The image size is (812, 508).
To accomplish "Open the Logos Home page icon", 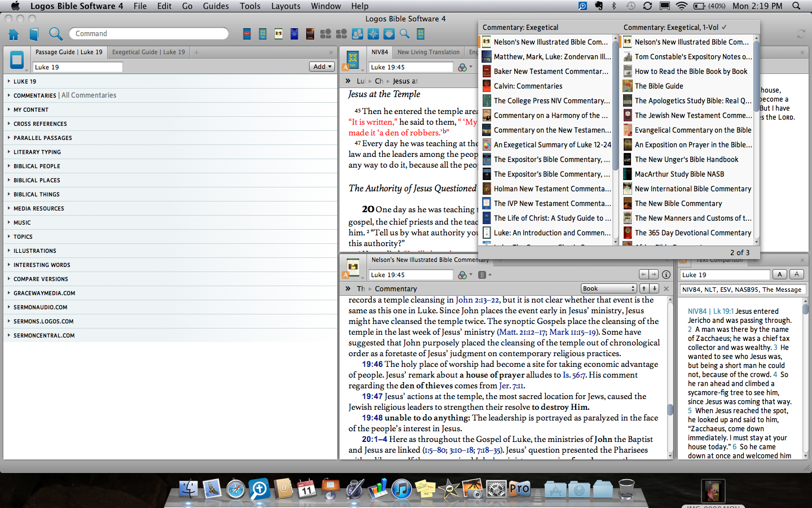I will pyautogui.click(x=14, y=34).
